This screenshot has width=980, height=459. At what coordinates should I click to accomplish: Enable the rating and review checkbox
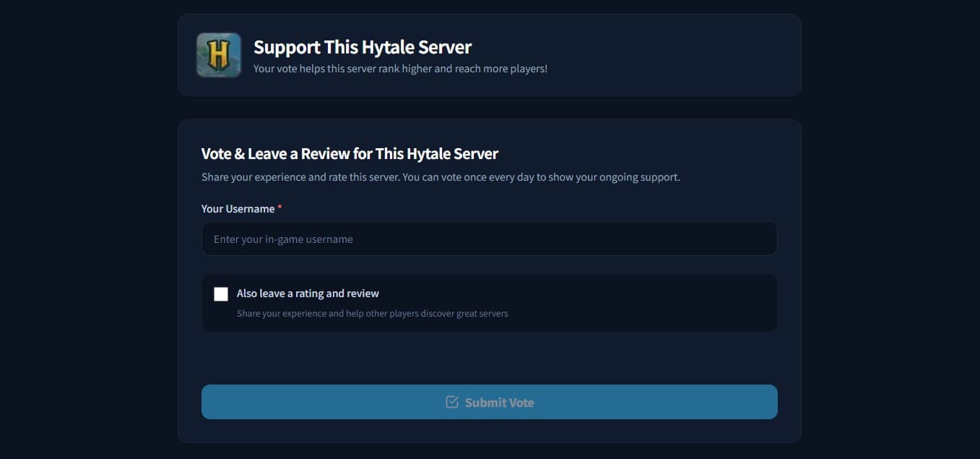[221, 293]
